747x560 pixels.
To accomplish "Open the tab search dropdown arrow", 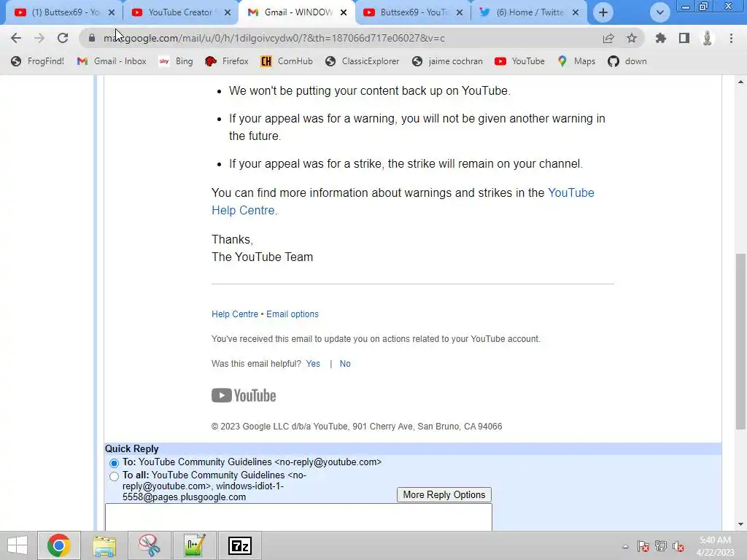I will point(659,12).
